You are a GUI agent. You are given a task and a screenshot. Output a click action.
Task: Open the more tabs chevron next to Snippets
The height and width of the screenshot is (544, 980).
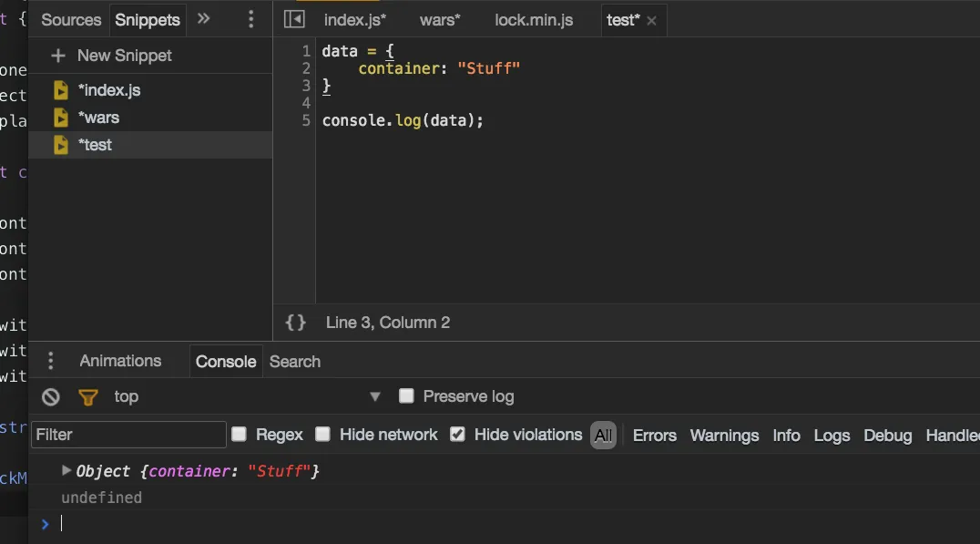point(203,19)
